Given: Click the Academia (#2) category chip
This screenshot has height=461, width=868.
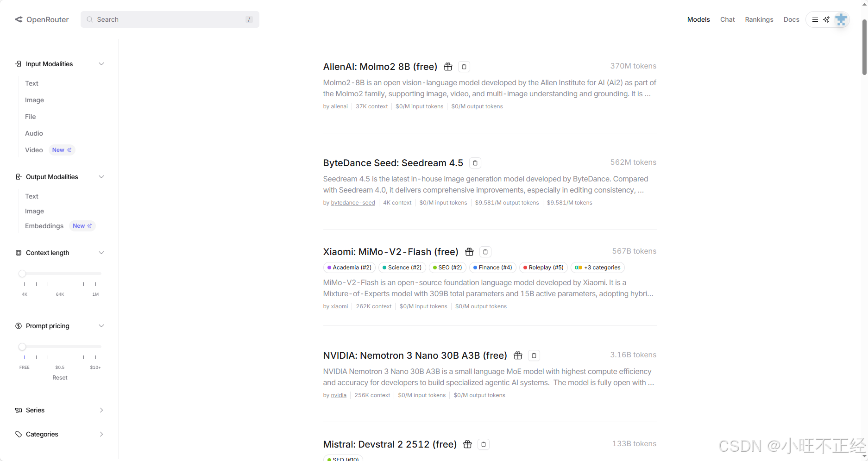Looking at the screenshot, I should click(x=349, y=268).
